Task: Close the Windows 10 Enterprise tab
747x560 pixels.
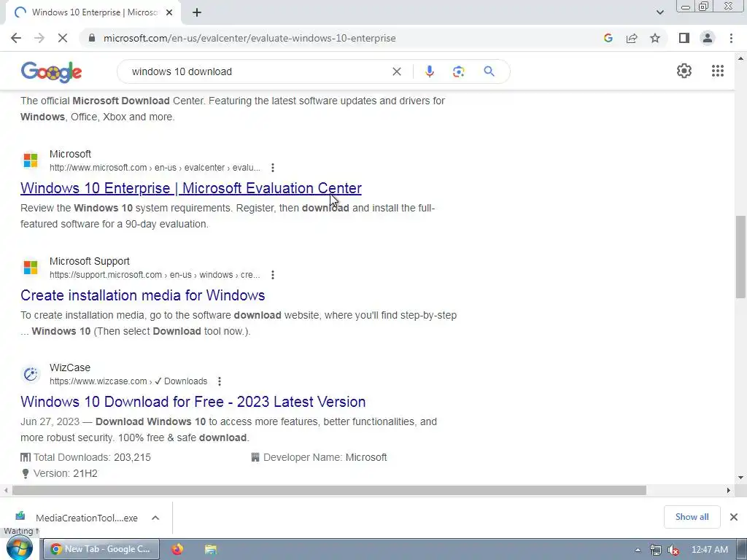Action: tap(169, 12)
